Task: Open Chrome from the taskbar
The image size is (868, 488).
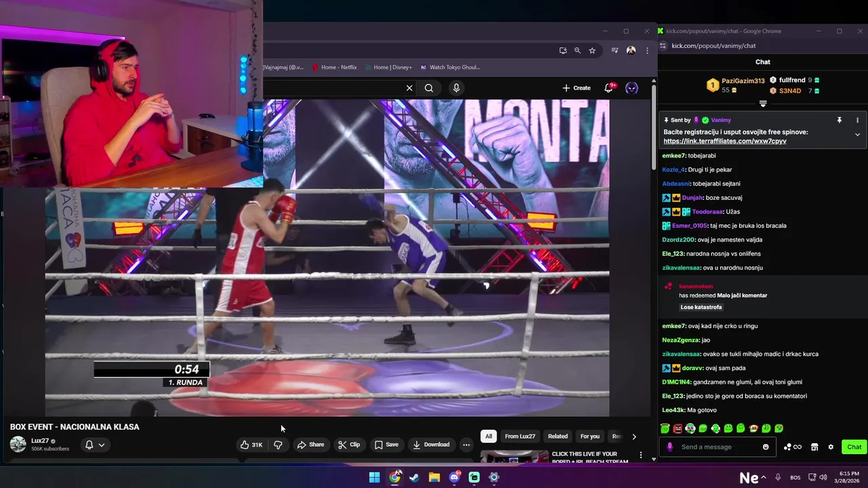Action: coord(395,477)
